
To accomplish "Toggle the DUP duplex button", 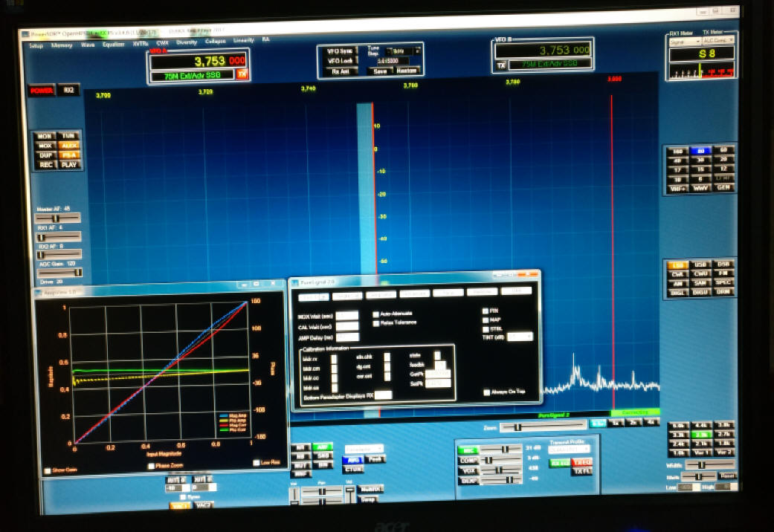I will point(45,155).
